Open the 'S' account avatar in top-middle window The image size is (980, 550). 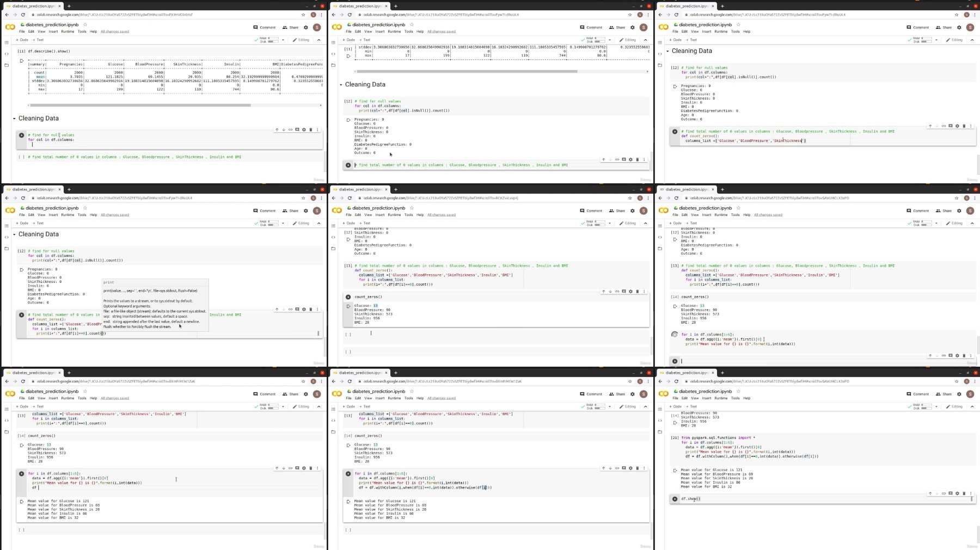(x=644, y=27)
